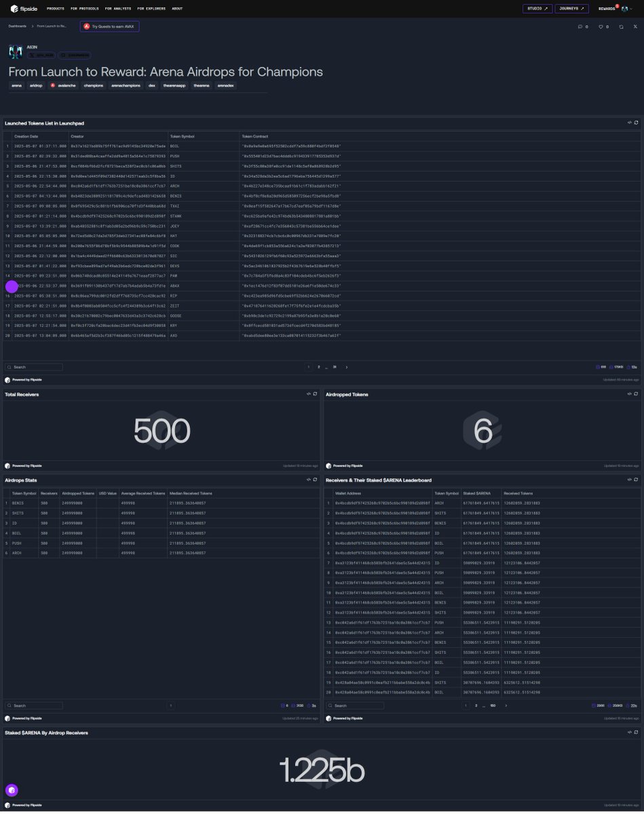Go to page 31 of Launched Tokens List

pos(335,367)
